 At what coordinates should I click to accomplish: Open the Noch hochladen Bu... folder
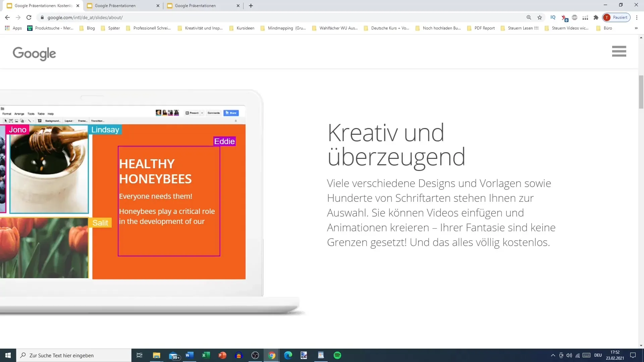438,28
